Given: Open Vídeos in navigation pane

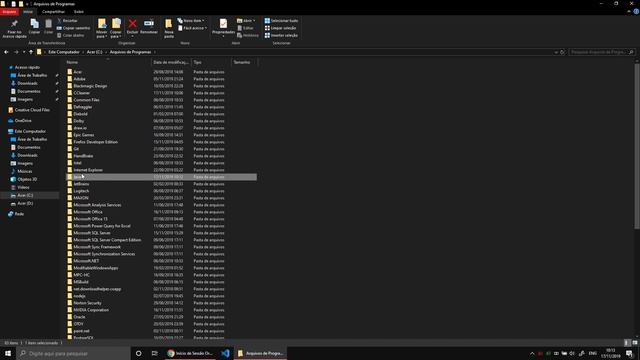Looking at the screenshot, I should [x=23, y=187].
